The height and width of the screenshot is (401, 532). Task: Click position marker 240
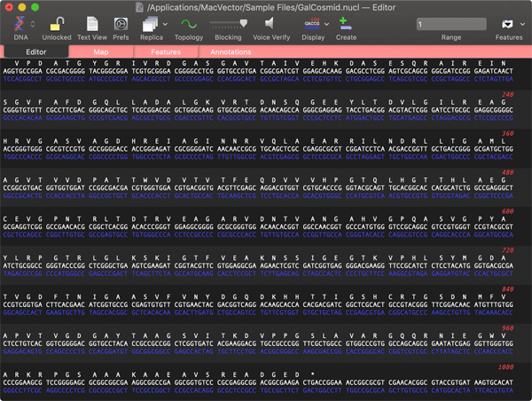[x=507, y=94]
